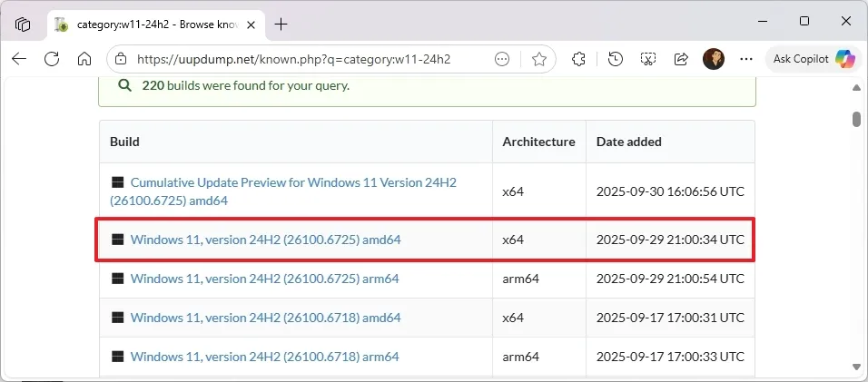Open Windows 11 24H2 (26100.6718) arm64 link
The height and width of the screenshot is (382, 868).
[x=264, y=357]
